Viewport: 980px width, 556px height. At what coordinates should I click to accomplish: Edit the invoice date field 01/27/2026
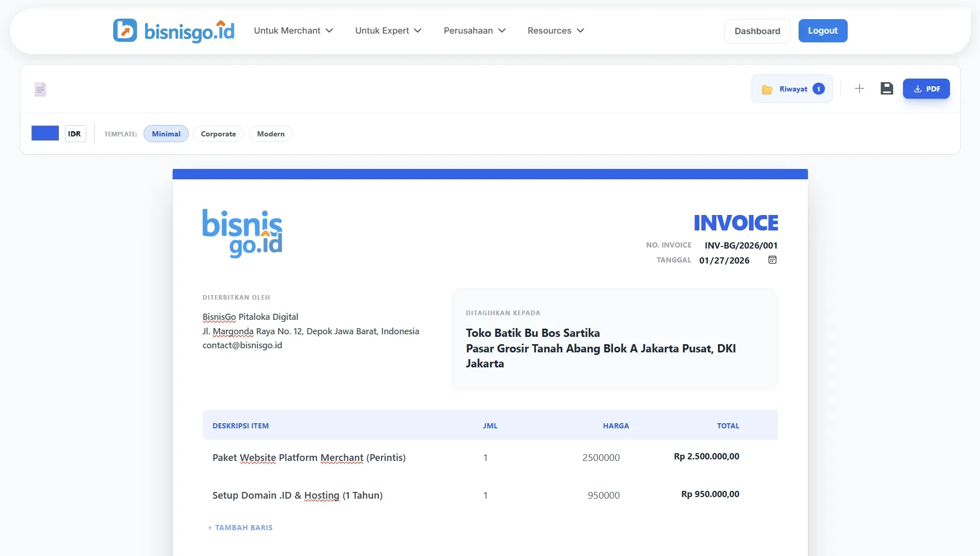pos(724,260)
